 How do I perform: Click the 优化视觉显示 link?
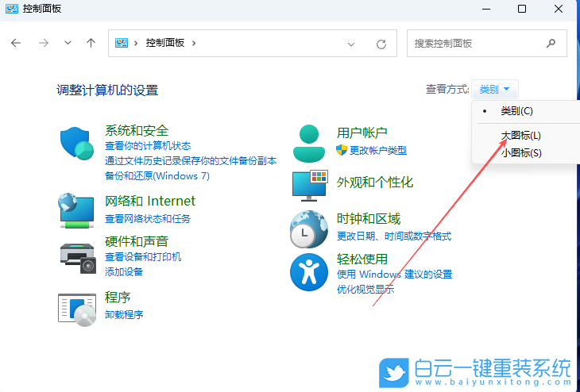point(365,290)
